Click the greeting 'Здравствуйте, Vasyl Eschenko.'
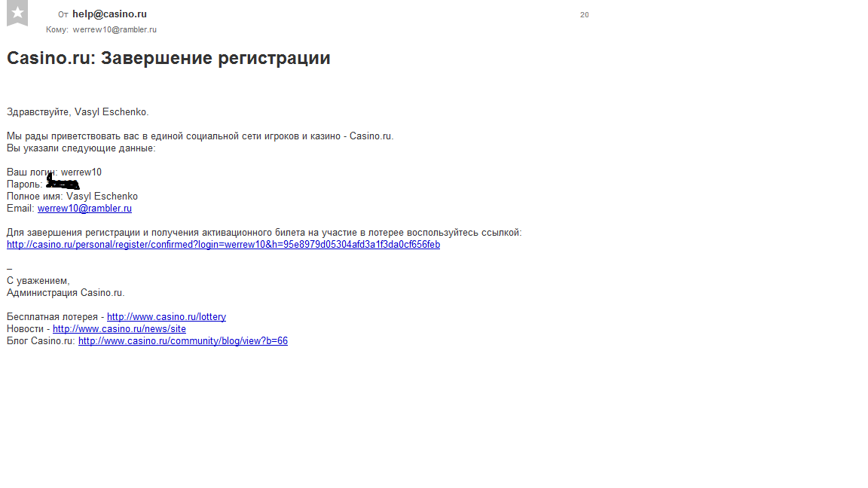 tap(78, 112)
